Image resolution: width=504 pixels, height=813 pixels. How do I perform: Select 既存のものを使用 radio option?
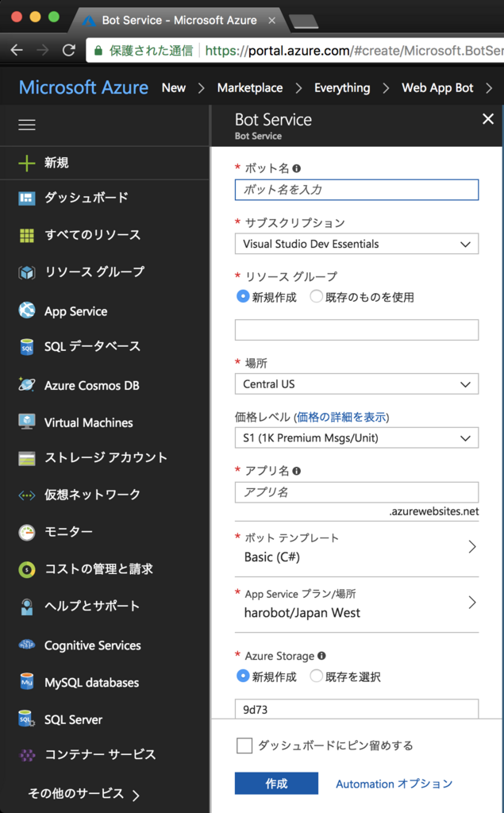[317, 296]
